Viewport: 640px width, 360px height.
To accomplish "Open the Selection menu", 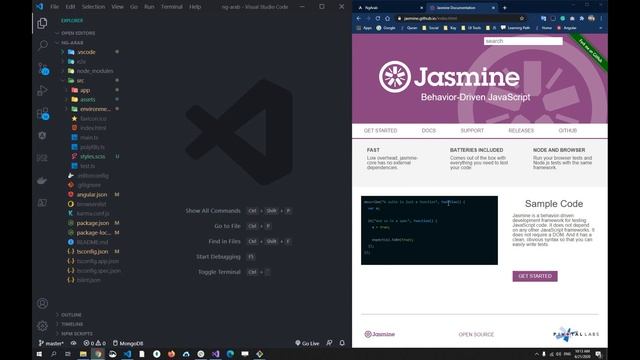I will pyautogui.click(x=93, y=7).
